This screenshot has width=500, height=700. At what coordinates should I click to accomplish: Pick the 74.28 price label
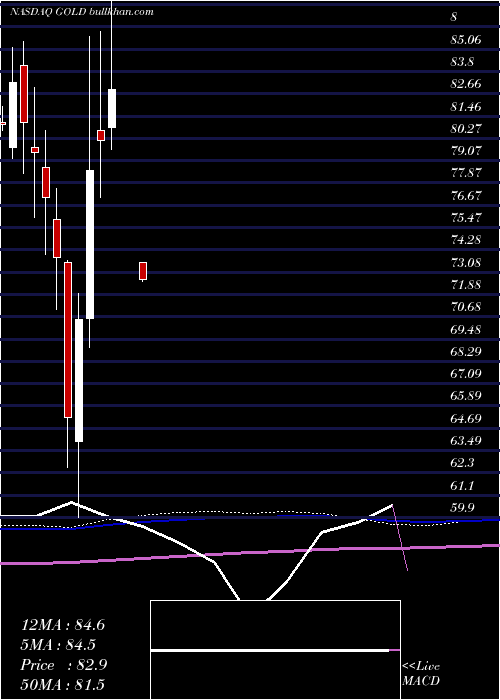(466, 240)
